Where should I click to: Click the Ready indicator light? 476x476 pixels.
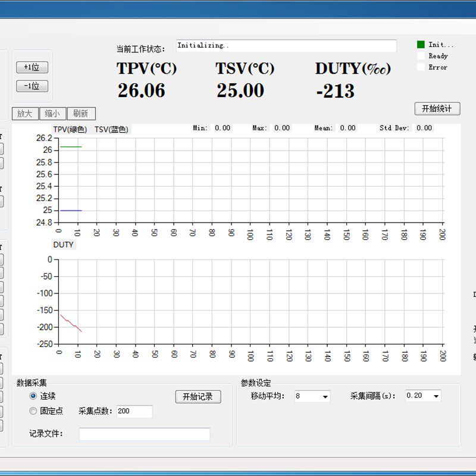click(x=421, y=56)
